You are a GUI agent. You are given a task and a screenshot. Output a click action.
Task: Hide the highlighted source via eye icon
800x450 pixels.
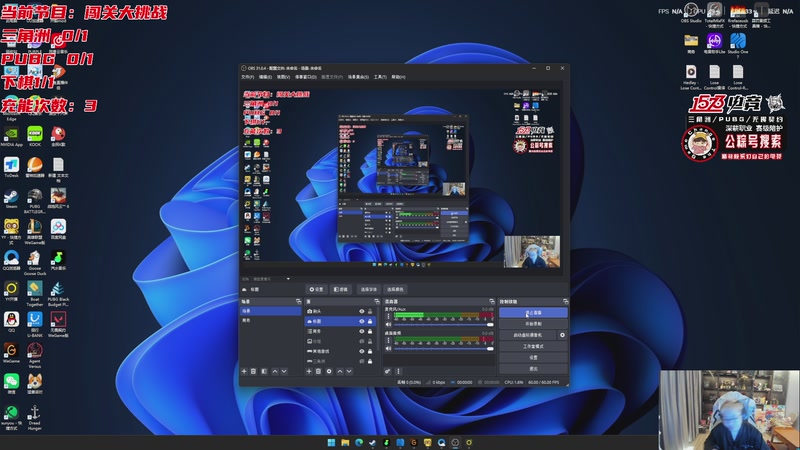[362, 321]
